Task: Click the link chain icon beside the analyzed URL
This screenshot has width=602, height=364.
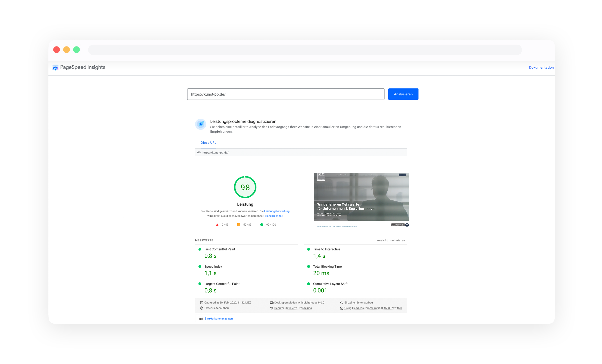Action: pyautogui.click(x=199, y=153)
